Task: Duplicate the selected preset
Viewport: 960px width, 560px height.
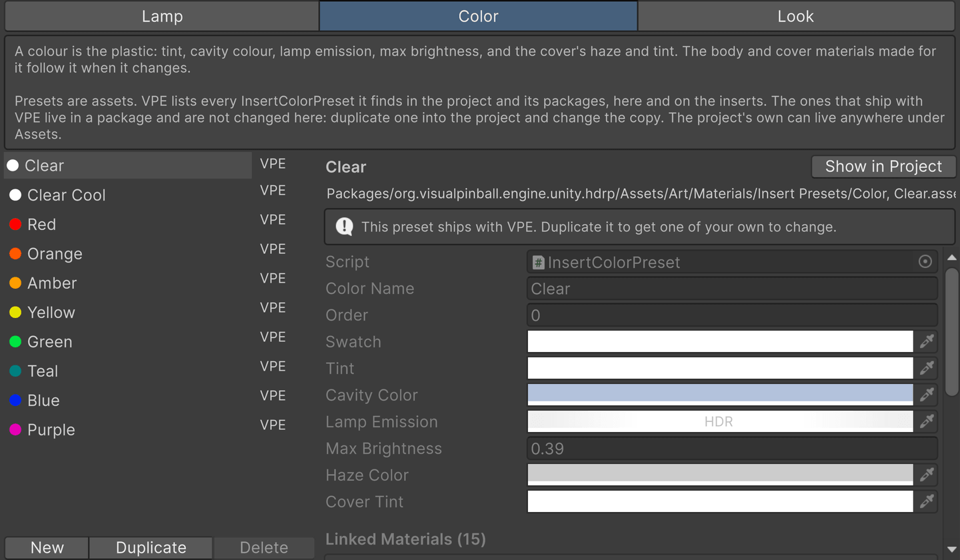Action: (x=151, y=548)
